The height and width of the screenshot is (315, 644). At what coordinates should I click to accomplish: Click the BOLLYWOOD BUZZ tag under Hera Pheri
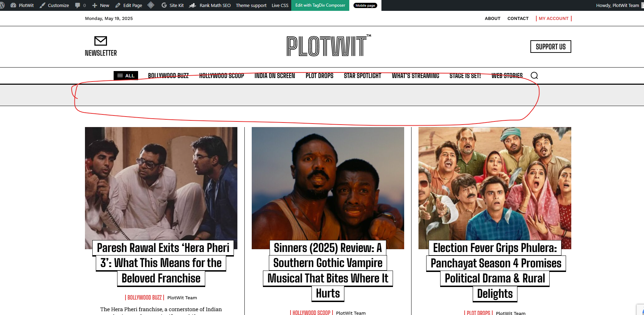144,297
